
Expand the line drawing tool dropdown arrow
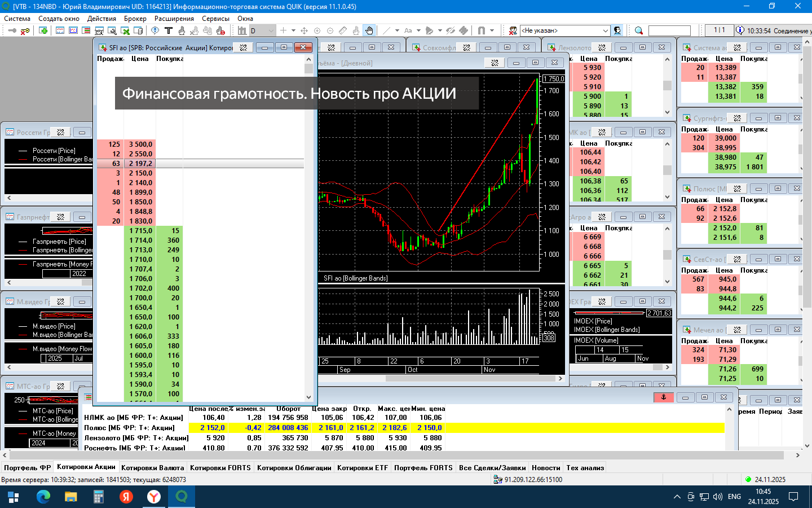point(397,30)
